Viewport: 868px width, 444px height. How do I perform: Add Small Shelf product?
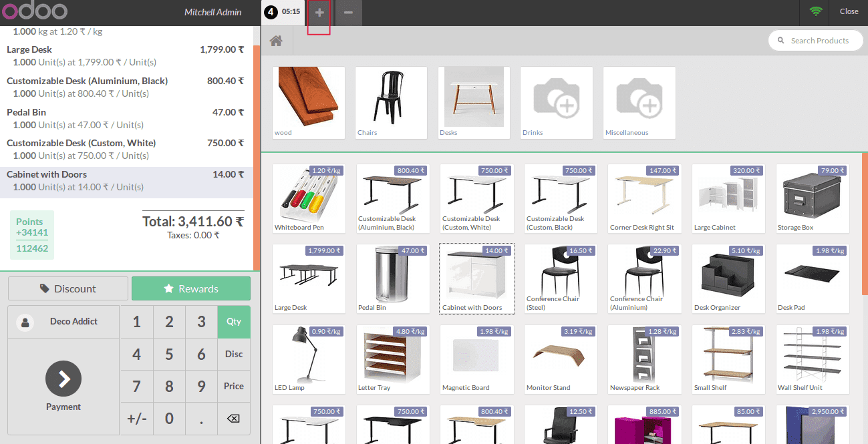point(729,359)
